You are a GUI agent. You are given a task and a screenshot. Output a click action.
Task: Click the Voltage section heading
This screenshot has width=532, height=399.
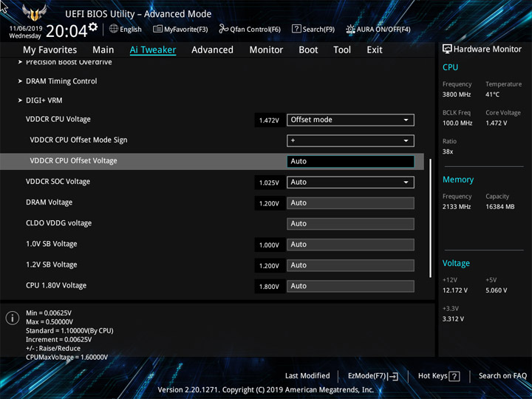coord(456,263)
